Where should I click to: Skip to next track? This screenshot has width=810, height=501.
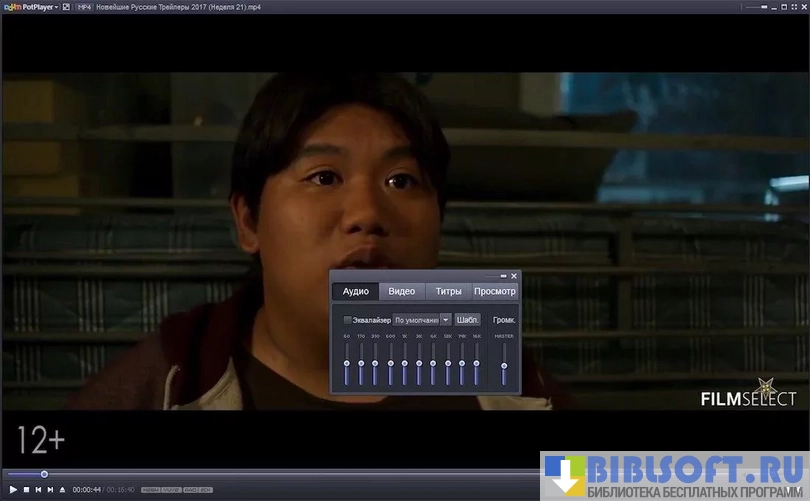(50, 490)
